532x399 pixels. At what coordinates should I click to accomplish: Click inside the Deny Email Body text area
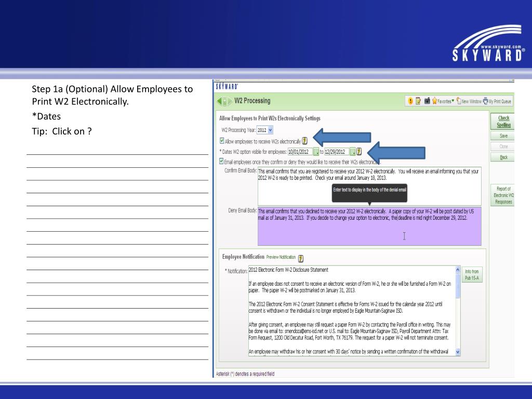click(369, 226)
